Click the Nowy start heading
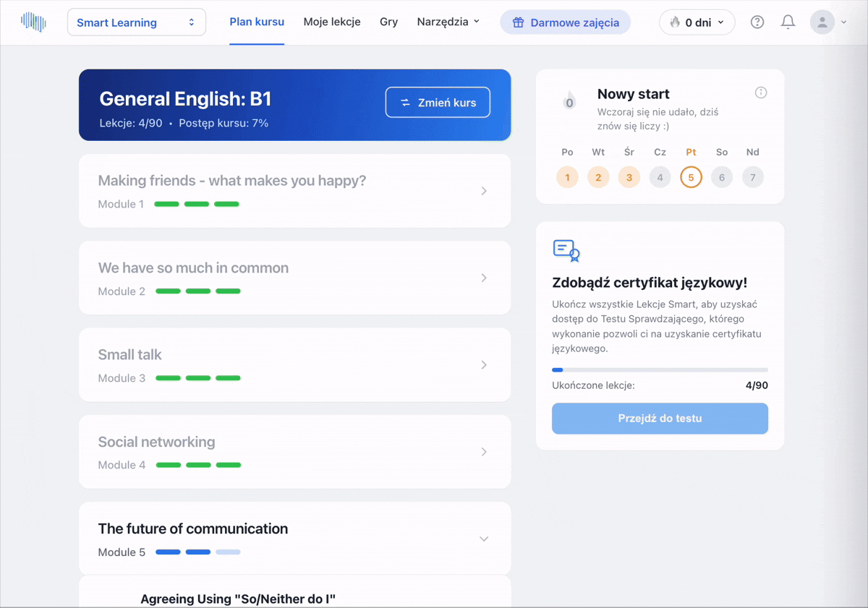The width and height of the screenshot is (868, 608). click(634, 94)
